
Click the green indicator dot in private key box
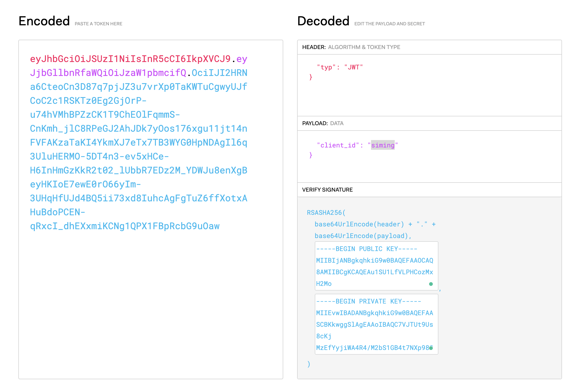(431, 348)
